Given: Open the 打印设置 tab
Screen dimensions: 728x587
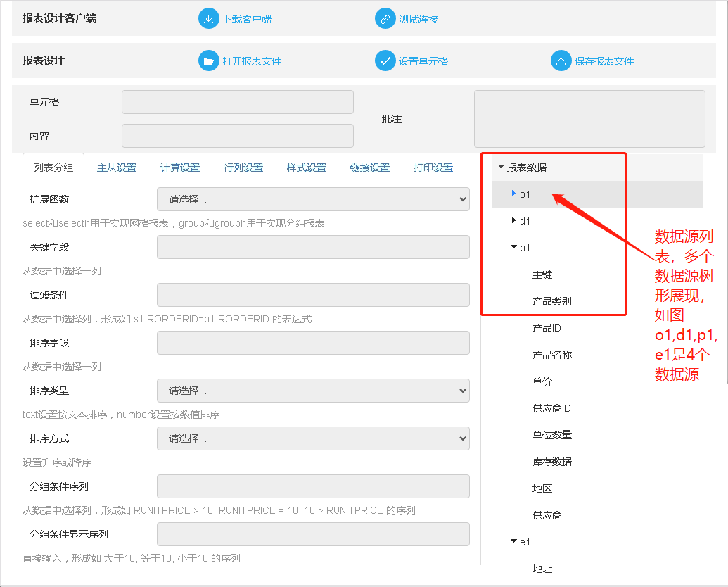Looking at the screenshot, I should point(433,168).
